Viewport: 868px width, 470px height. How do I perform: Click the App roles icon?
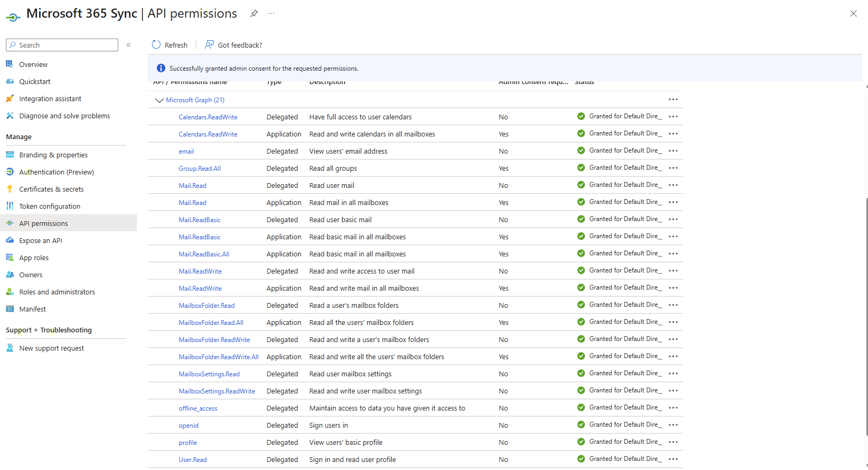10,257
